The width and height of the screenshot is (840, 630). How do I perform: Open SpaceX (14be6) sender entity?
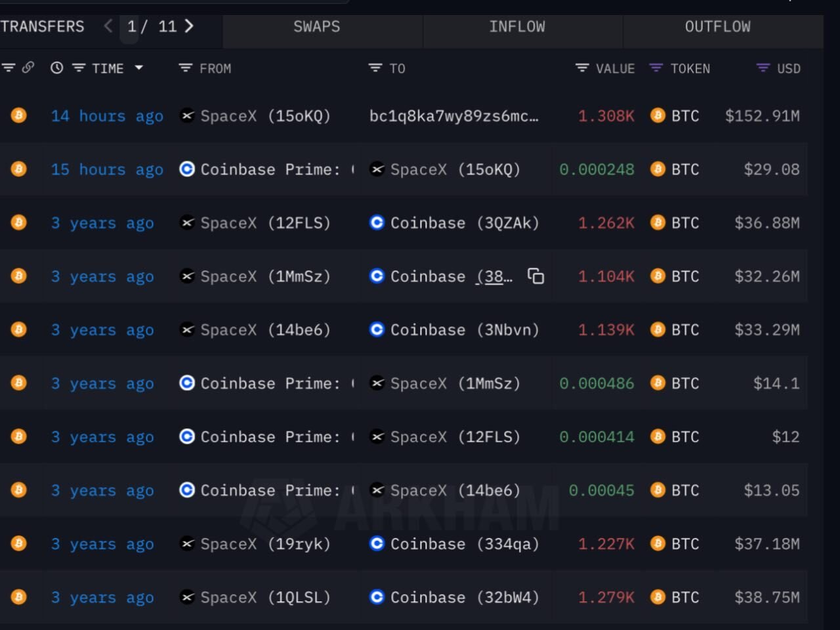265,330
